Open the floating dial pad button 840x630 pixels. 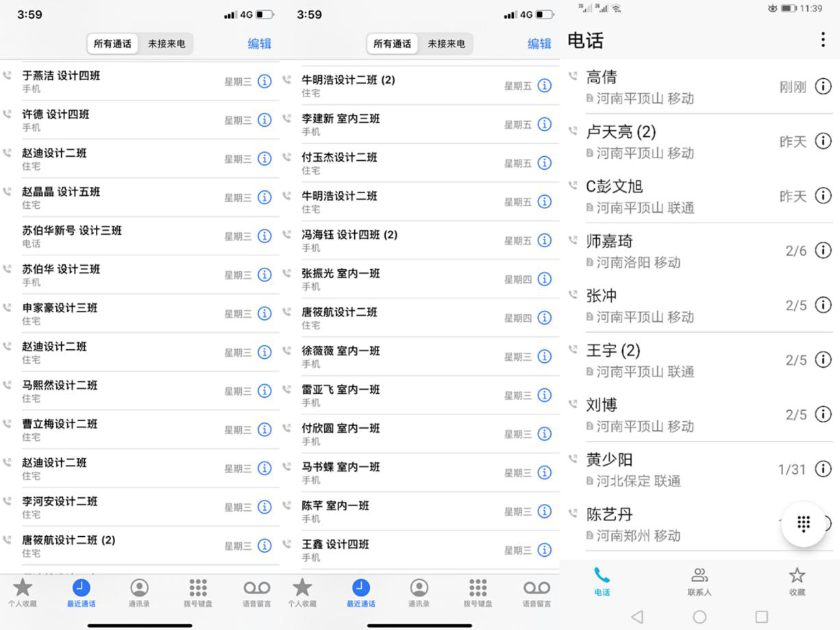click(804, 524)
